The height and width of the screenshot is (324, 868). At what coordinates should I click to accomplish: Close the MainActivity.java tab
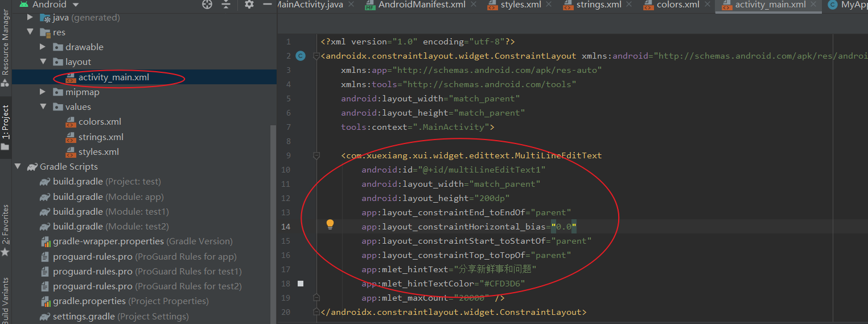point(351,5)
